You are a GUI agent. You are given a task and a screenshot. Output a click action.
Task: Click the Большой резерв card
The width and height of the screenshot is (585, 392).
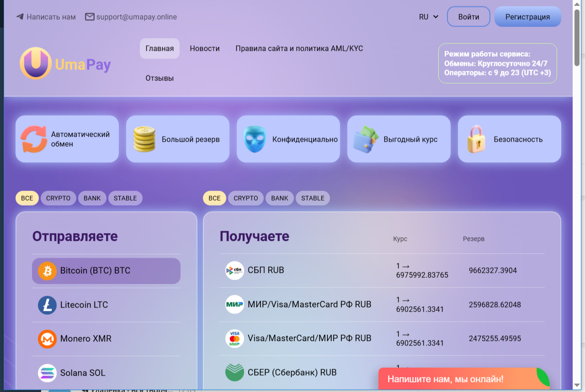(x=178, y=139)
